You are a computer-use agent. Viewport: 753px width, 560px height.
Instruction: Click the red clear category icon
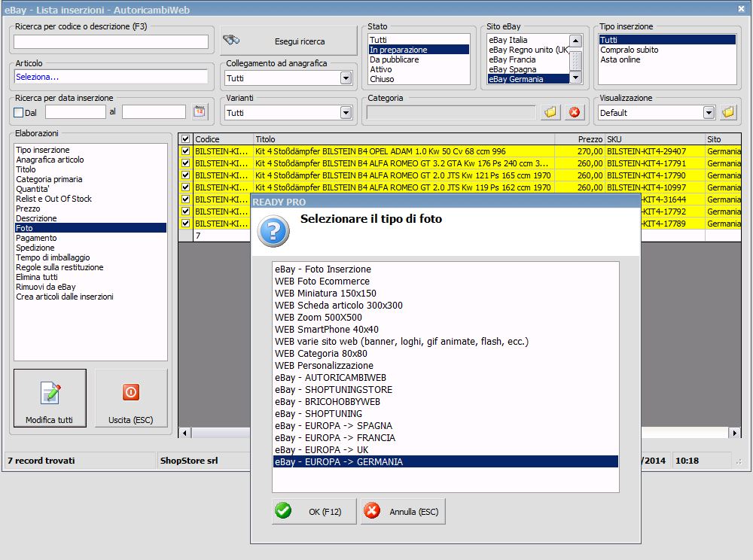(x=575, y=112)
